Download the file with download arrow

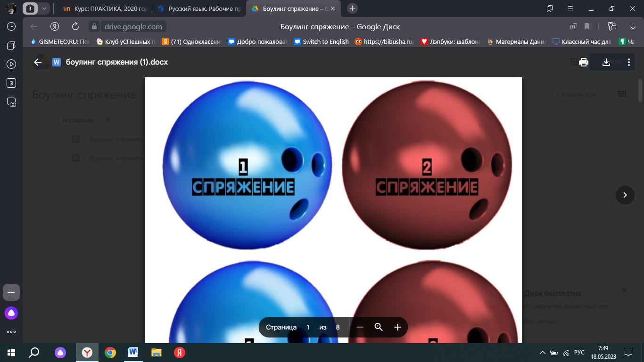click(x=606, y=62)
